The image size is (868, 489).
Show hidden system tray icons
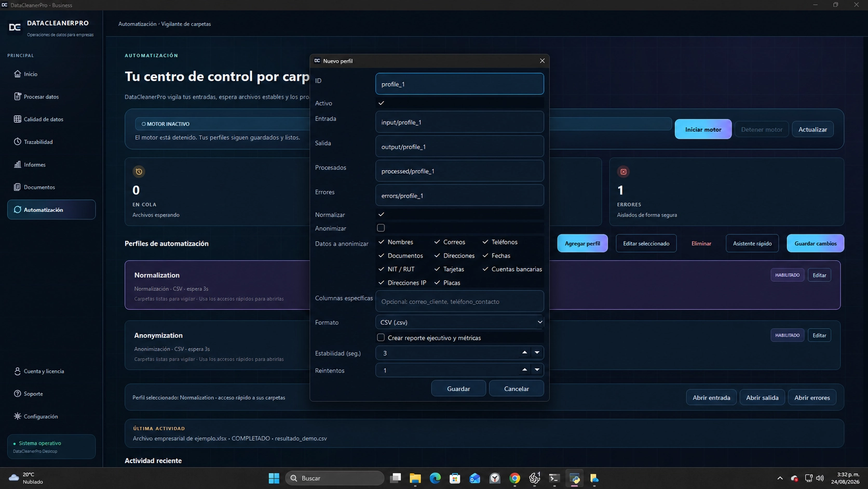(780, 478)
